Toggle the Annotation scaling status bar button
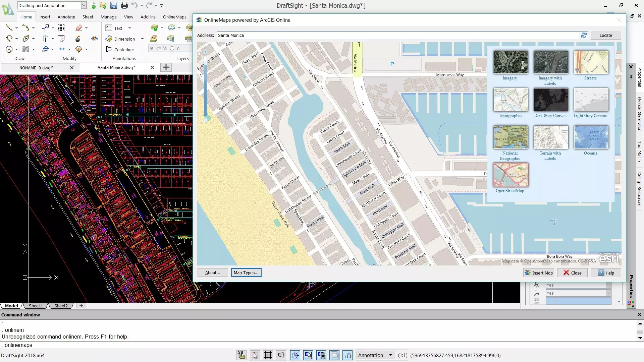644x362 pixels. click(x=348, y=355)
